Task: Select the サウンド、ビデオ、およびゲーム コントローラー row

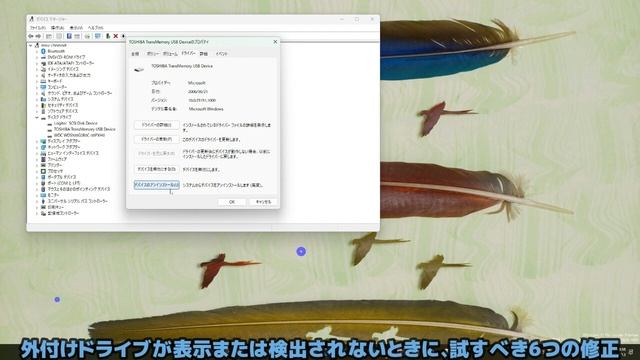Action: pyautogui.click(x=80, y=93)
